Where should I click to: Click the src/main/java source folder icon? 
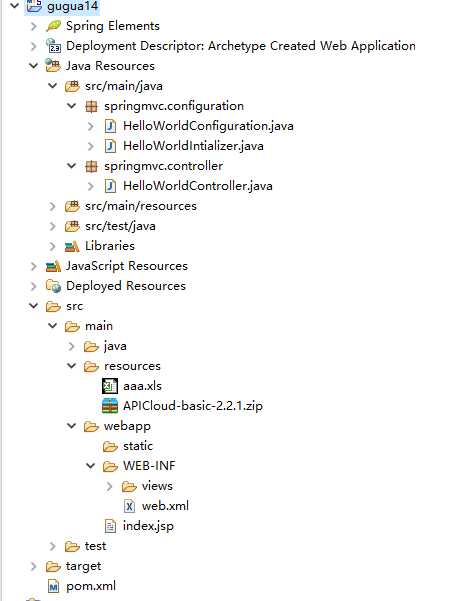coord(72,86)
